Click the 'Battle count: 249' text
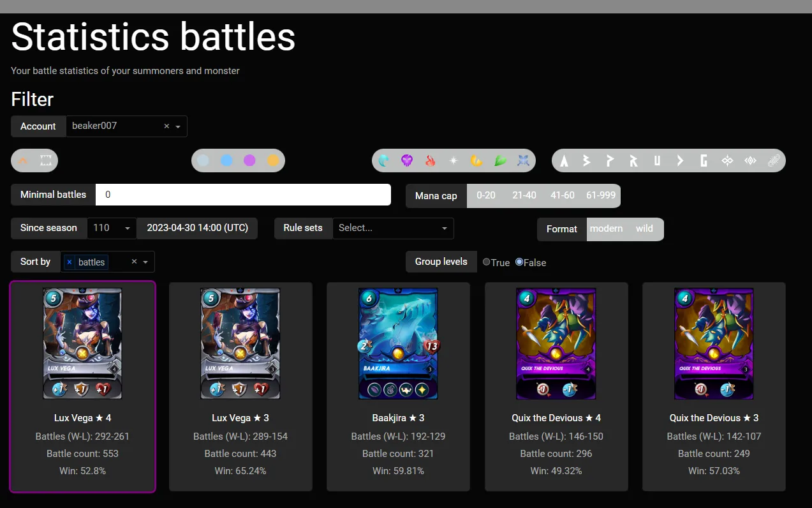The height and width of the screenshot is (508, 812). pos(714,454)
